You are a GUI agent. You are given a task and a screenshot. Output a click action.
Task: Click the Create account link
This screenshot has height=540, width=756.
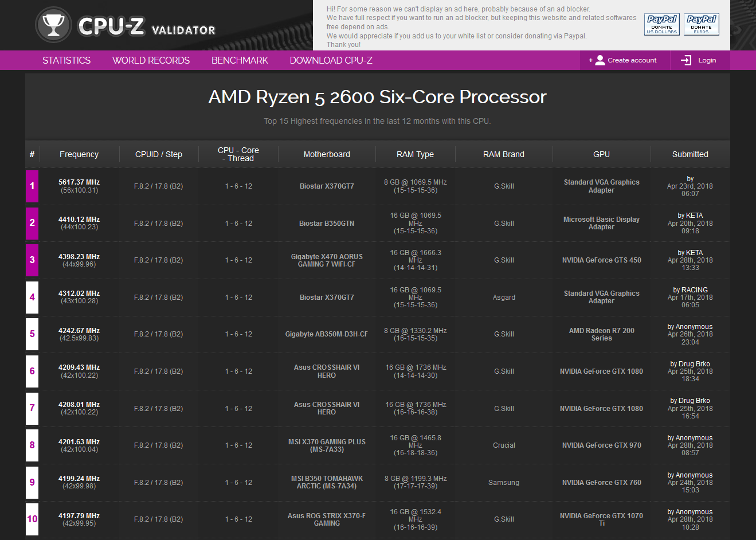[632, 60]
